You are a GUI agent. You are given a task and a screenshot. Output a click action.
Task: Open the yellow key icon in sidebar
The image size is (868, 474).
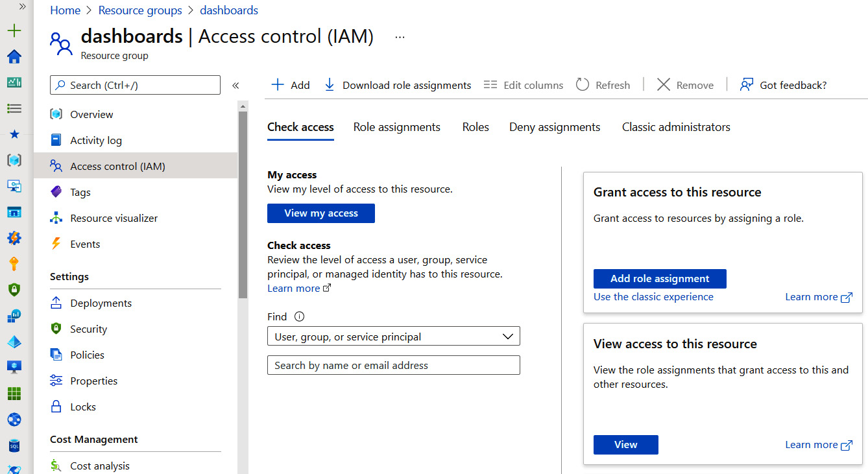[x=14, y=264]
